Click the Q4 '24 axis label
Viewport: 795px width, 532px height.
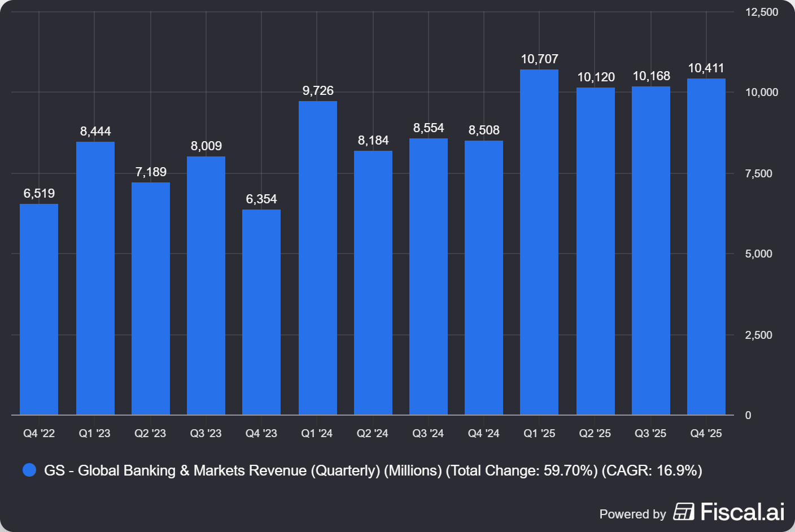[484, 433]
